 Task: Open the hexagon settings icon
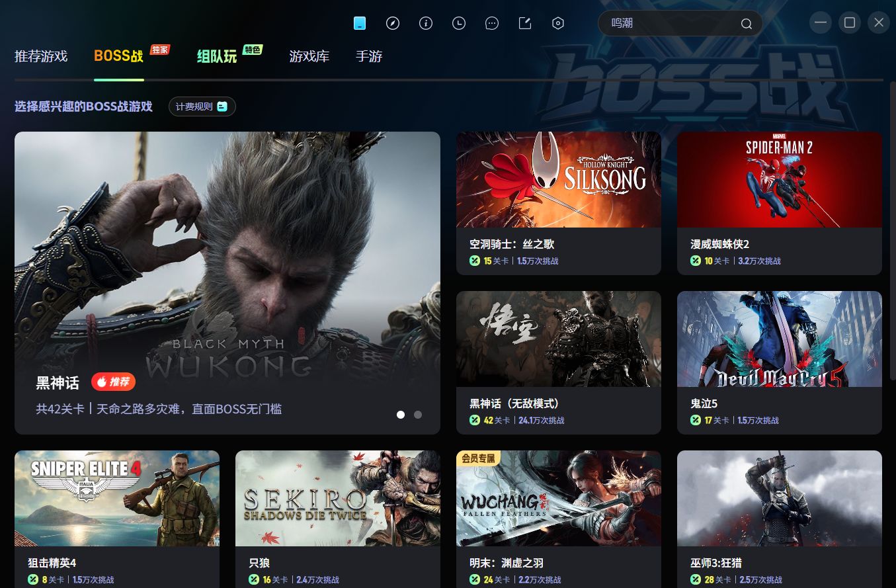(558, 23)
